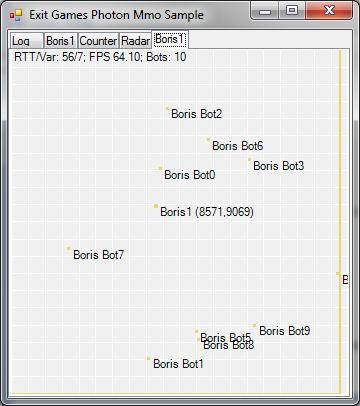Image resolution: width=360 pixels, height=406 pixels.
Task: Click the Boris1 player marker square
Action: [x=156, y=206]
